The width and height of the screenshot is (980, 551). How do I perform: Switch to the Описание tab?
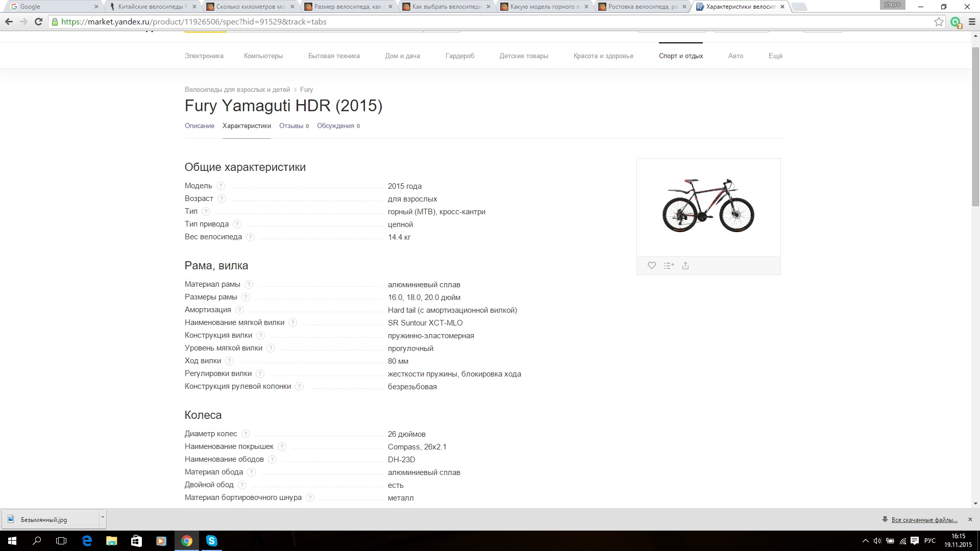[199, 126]
